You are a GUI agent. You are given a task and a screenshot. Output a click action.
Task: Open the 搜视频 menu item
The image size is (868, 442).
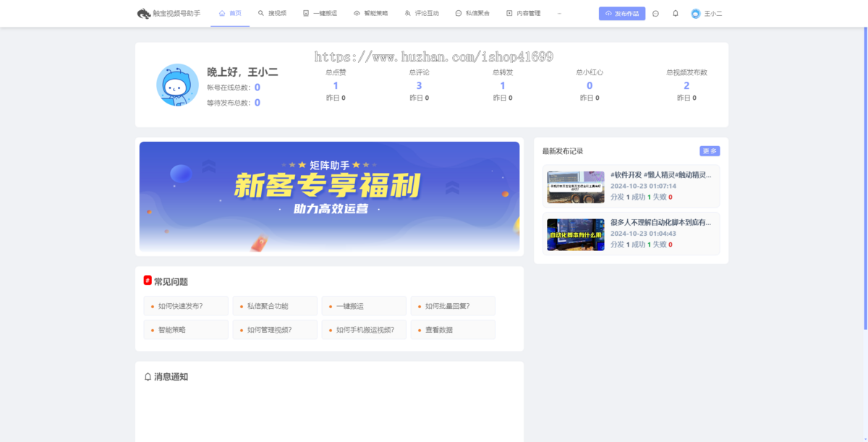coord(272,13)
